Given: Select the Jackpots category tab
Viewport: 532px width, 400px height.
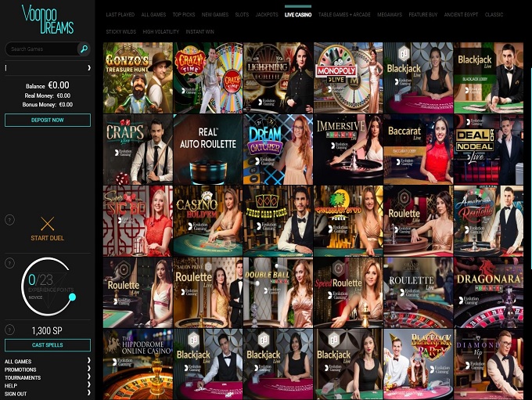Looking at the screenshot, I should pos(267,15).
